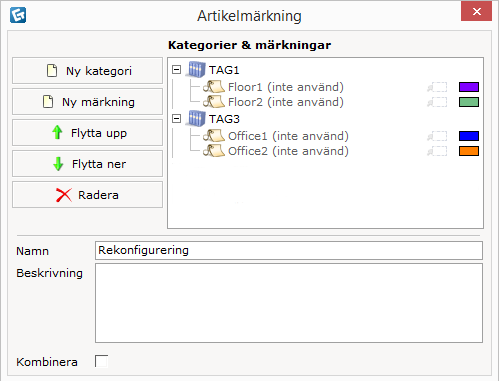This screenshot has height=381, width=499.
Task: Add a tag using Ny märkning
Action: pyautogui.click(x=88, y=102)
